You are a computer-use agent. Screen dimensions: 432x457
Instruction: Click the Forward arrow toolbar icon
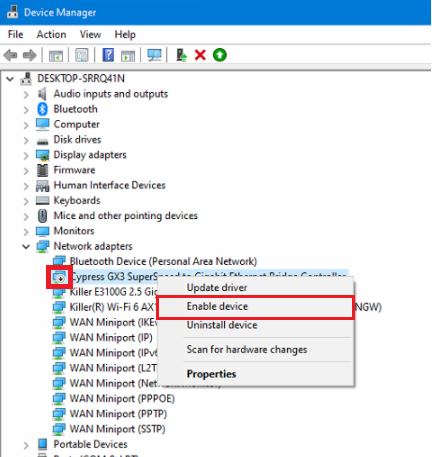[30, 55]
